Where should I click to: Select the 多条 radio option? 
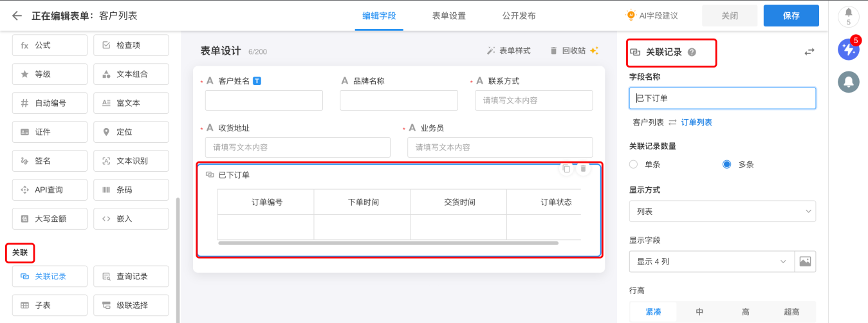pyautogui.click(x=727, y=164)
